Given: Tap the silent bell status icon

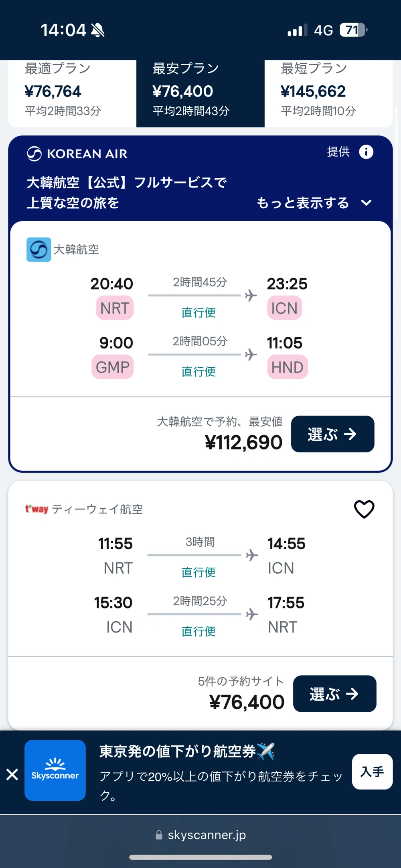Looking at the screenshot, I should point(98,30).
